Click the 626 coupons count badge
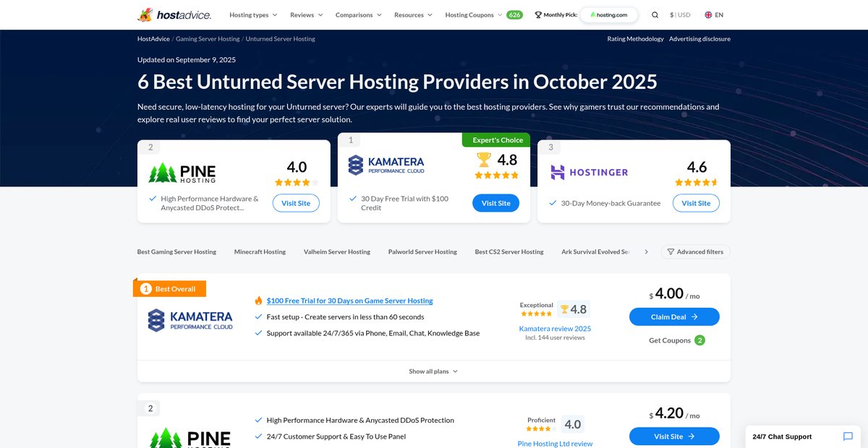This screenshot has width=868, height=448. coord(514,14)
